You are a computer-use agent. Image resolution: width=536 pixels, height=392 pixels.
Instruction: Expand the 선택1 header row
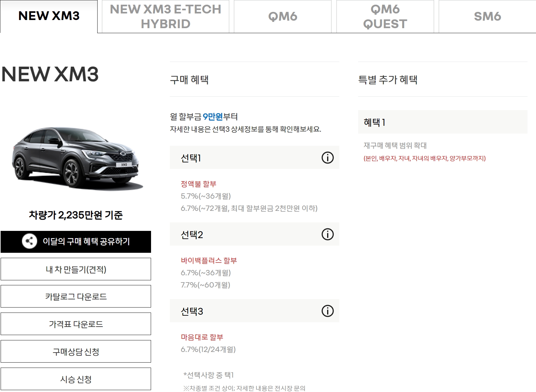pyautogui.click(x=254, y=157)
